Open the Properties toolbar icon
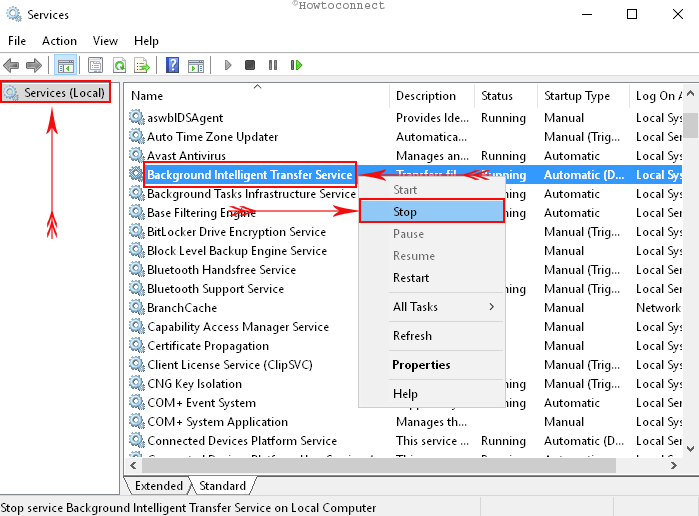 [x=95, y=66]
